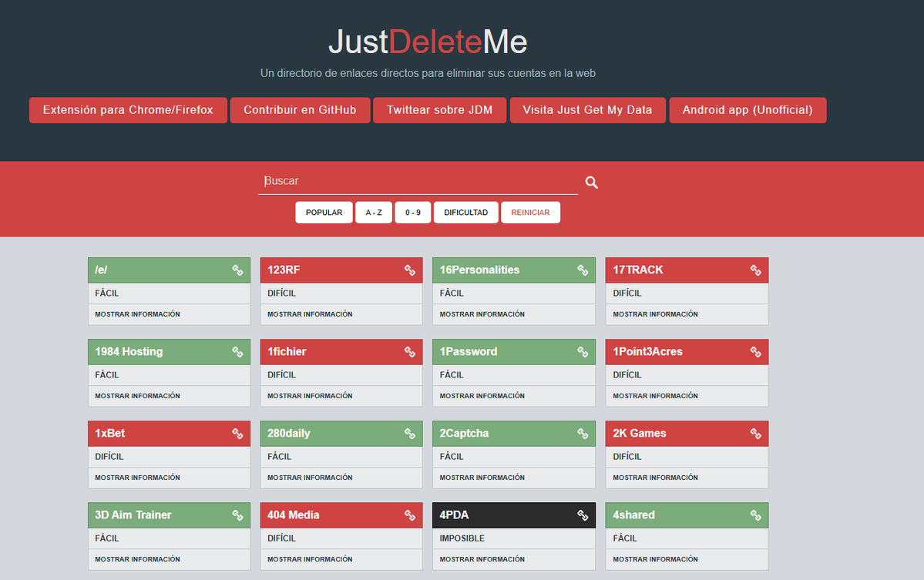Click link icon on 1fichier card

(410, 352)
